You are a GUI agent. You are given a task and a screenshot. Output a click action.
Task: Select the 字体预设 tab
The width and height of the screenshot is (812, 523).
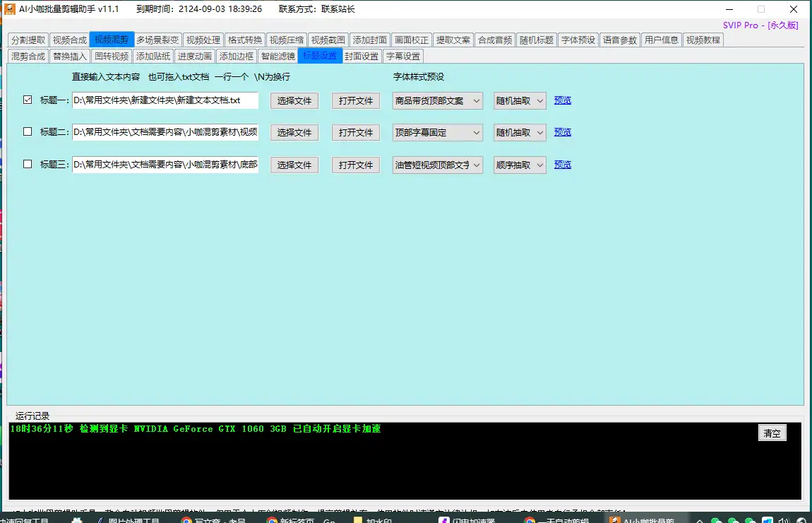(x=578, y=40)
